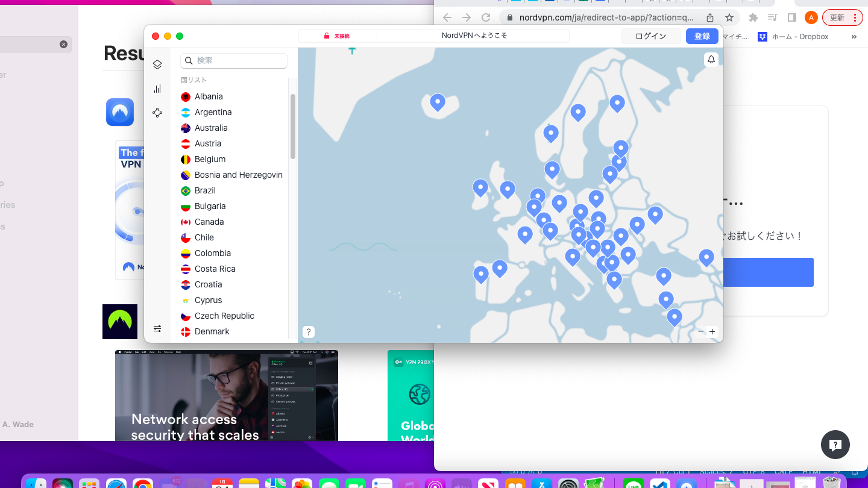Open the chat support bubble icon
This screenshot has height=488, width=868.
tap(835, 445)
